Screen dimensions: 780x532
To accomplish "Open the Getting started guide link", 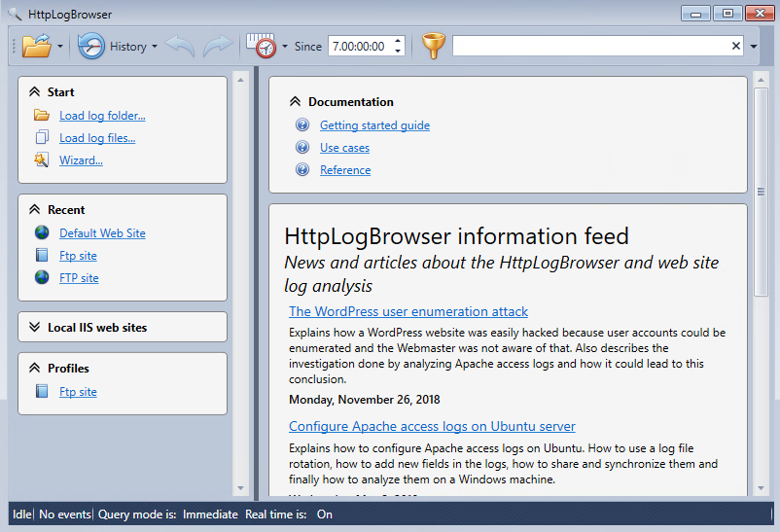I will point(374,125).
